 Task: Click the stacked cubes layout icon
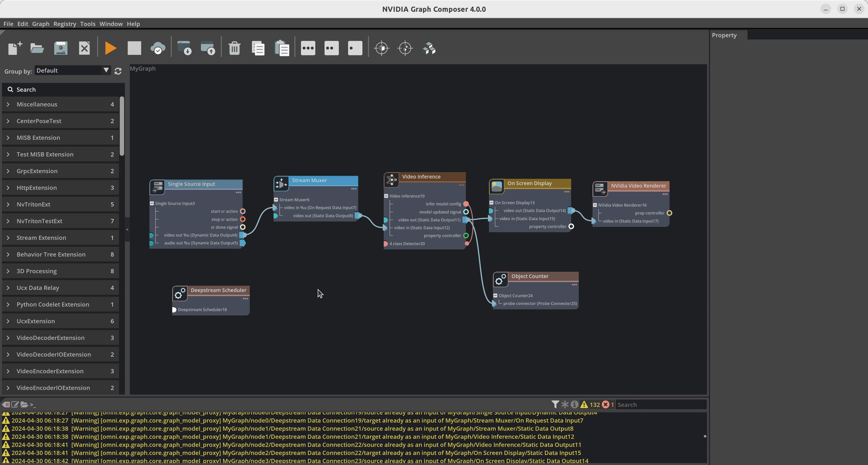pyautogui.click(x=429, y=48)
